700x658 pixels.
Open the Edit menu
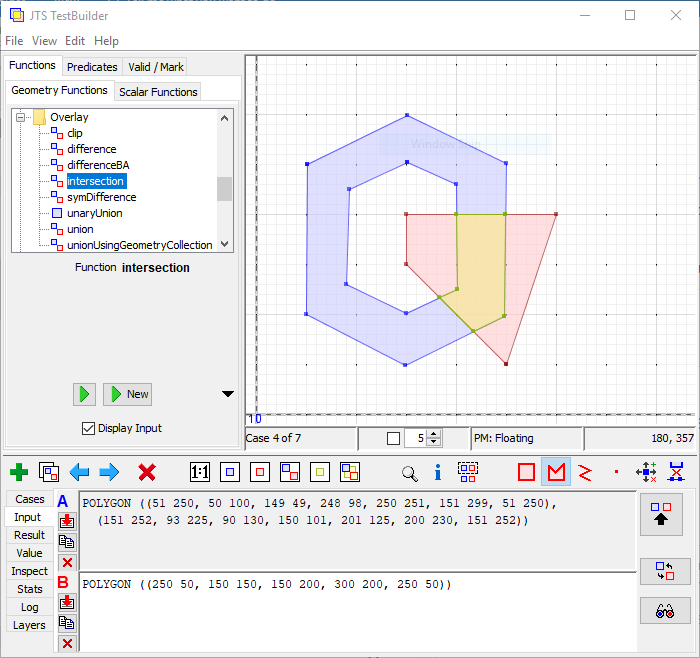[x=75, y=41]
